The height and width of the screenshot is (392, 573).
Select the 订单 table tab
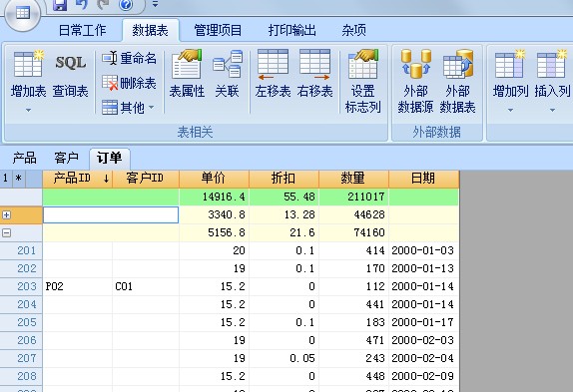109,158
